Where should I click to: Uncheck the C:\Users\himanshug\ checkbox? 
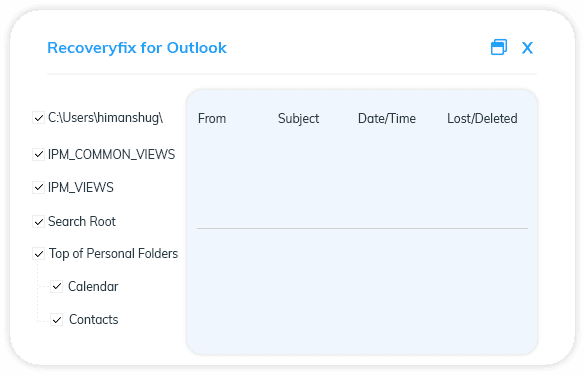[38, 118]
